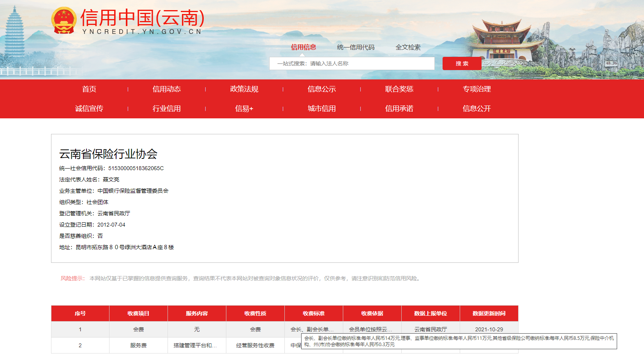Open 信易+ menu item
Viewport: 644px width, 357px height.
(x=244, y=109)
